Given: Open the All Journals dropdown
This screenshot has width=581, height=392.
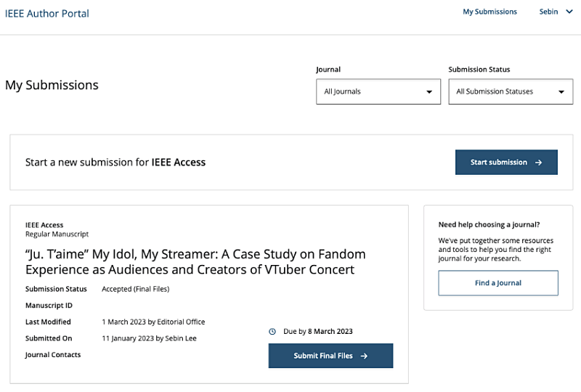Looking at the screenshot, I should 378,91.
